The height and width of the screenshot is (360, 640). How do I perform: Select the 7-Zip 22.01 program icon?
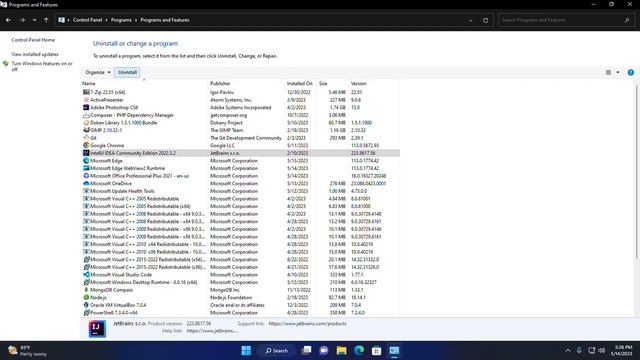pyautogui.click(x=86, y=92)
